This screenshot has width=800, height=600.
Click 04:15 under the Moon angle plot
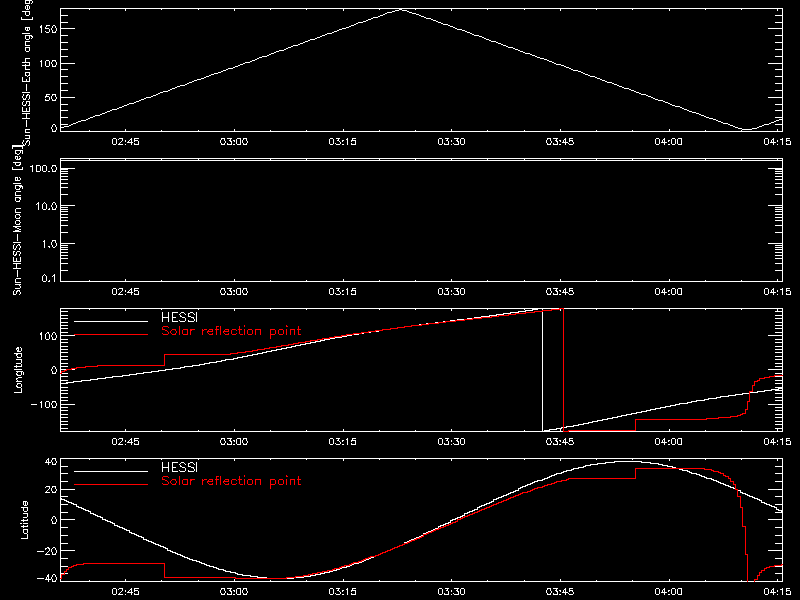777,291
